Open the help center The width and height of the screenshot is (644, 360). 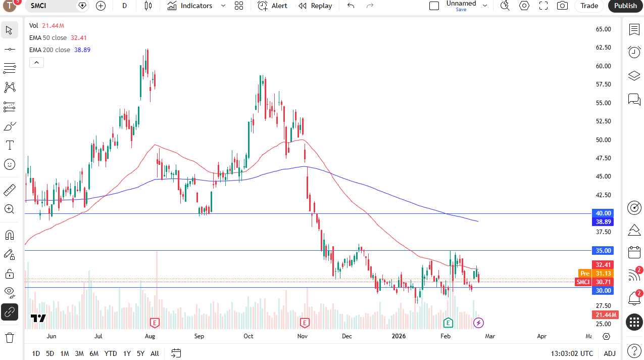[634, 350]
